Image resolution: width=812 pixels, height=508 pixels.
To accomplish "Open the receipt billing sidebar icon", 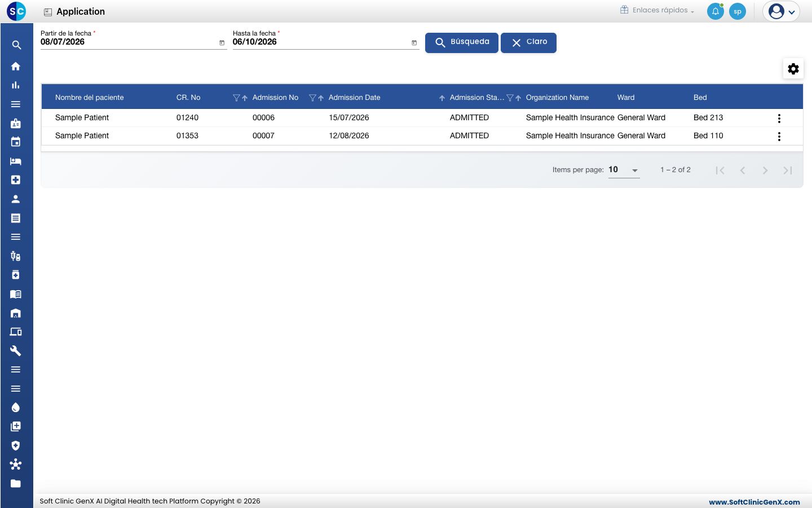I will click(x=16, y=218).
